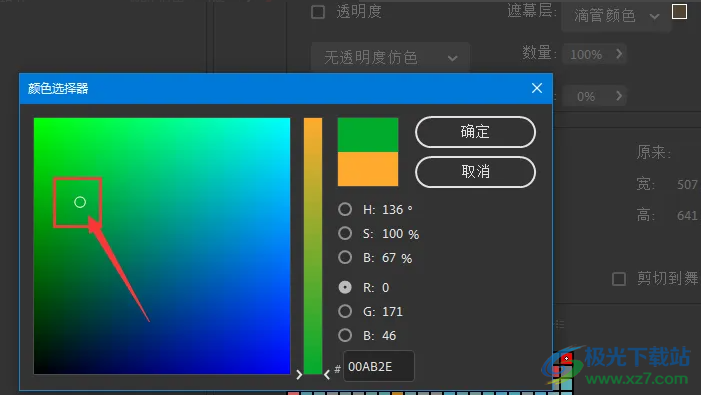Click the right slider arrow handle
The width and height of the screenshot is (701, 395).
point(327,374)
